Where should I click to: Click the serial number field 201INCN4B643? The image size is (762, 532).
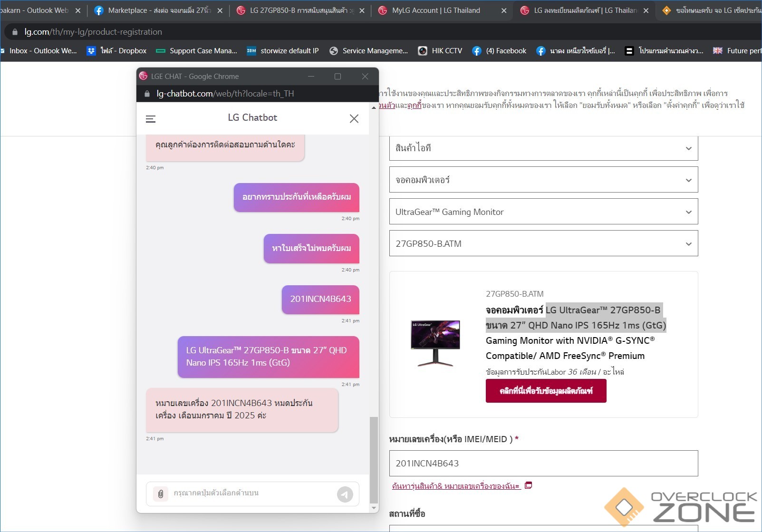543,463
